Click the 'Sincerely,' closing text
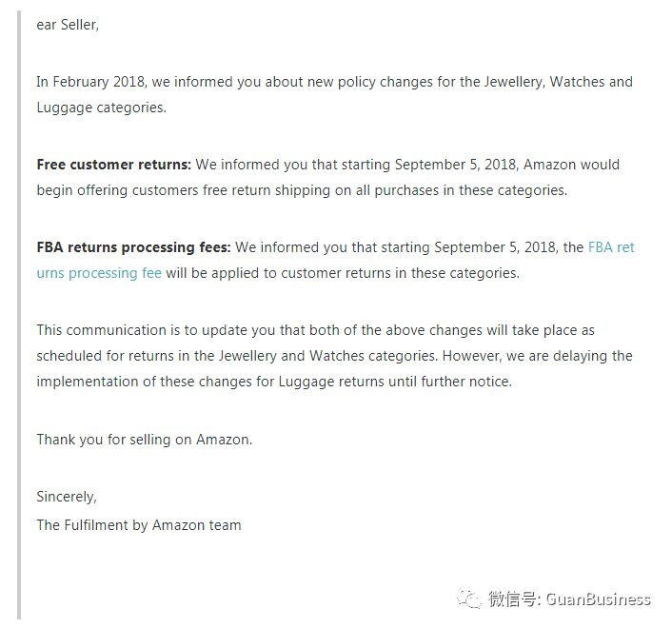 [67, 497]
